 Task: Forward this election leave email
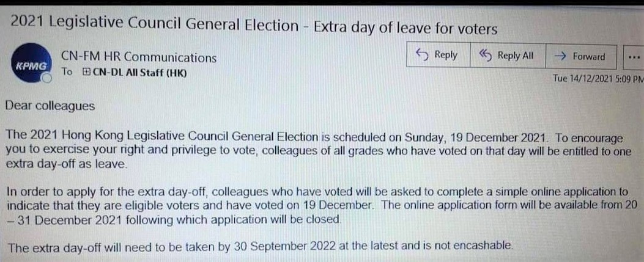[580, 56]
